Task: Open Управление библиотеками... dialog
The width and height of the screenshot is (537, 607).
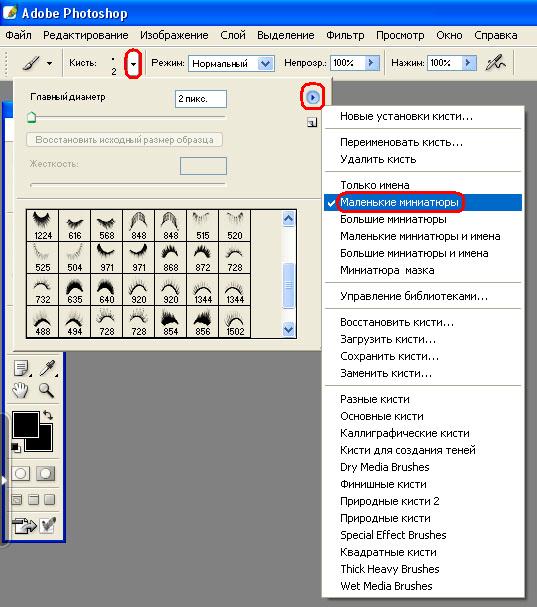Action: (423, 296)
